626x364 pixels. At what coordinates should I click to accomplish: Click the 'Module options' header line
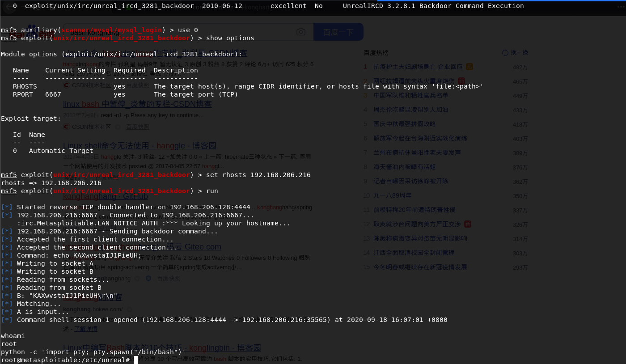[121, 54]
